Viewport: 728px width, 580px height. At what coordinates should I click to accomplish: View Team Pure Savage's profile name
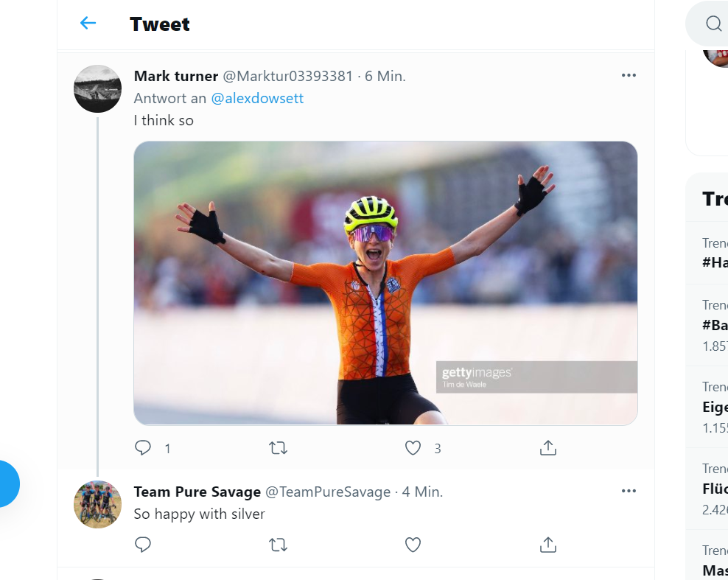click(197, 492)
